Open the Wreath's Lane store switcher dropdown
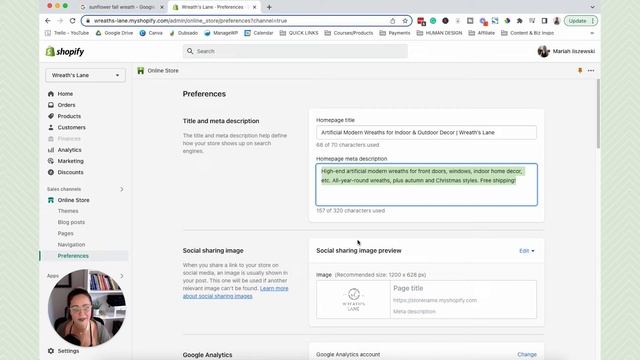This screenshot has height=360, width=640. click(85, 75)
